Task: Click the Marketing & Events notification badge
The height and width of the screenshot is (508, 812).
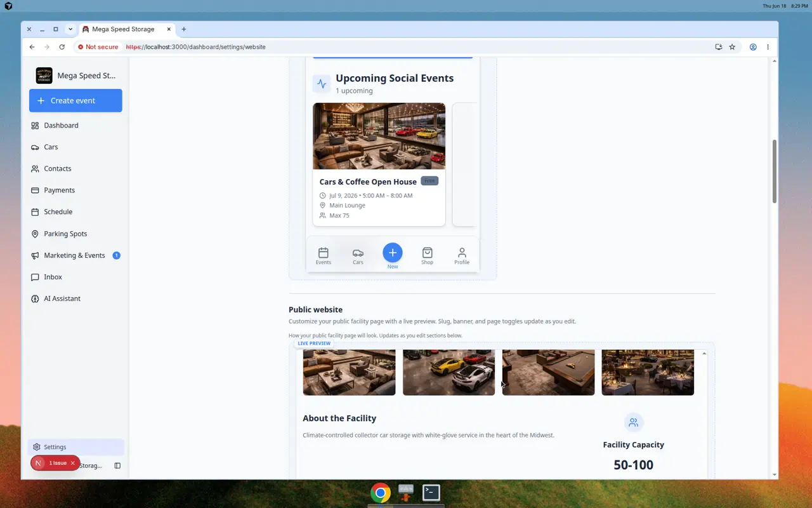Action: 116,255
